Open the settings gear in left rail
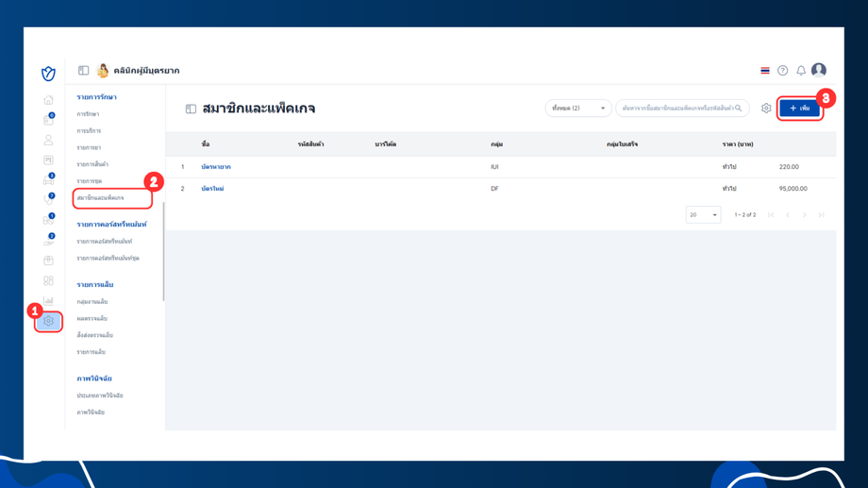 (48, 321)
